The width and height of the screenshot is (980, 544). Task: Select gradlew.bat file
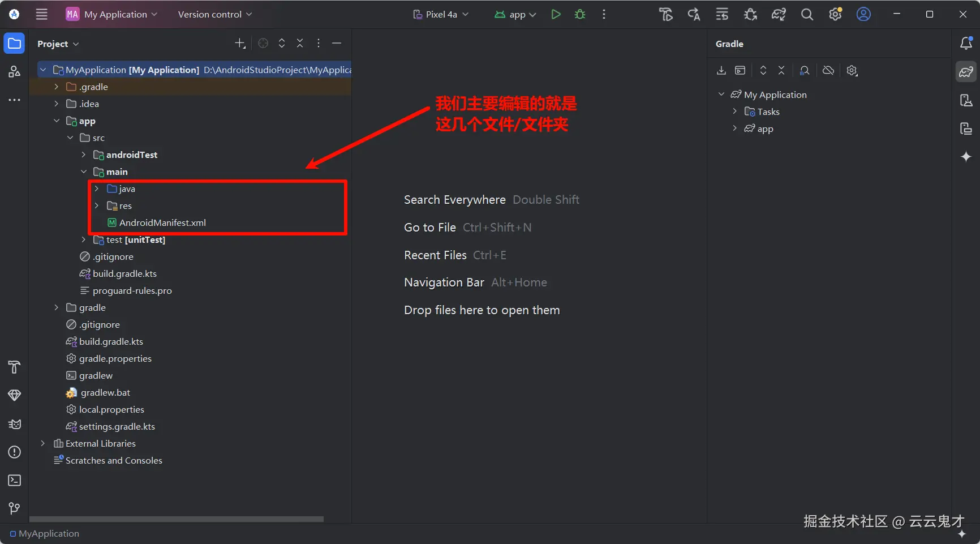[98, 392]
